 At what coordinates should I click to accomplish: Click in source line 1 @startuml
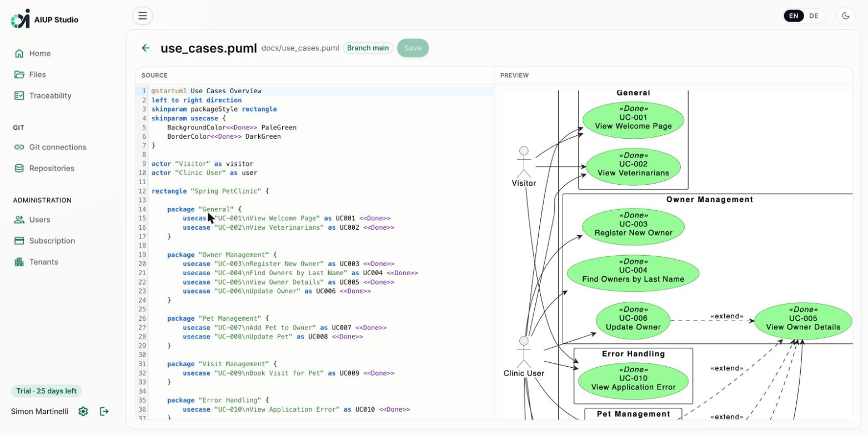pyautogui.click(x=206, y=91)
